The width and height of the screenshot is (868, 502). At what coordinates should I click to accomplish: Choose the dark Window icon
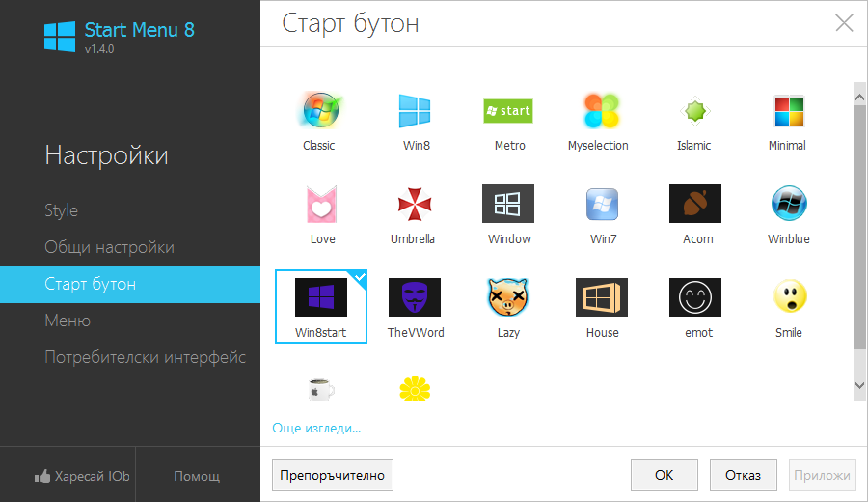click(508, 204)
